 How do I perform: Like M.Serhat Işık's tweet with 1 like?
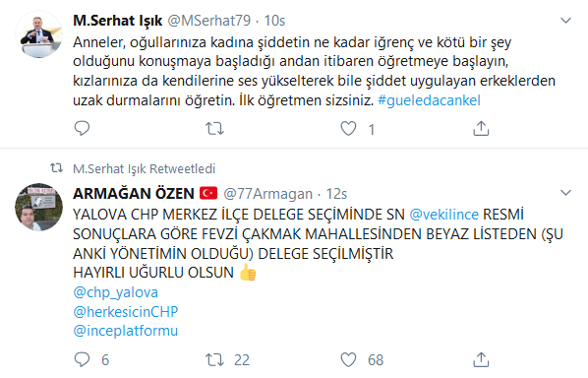coord(348,128)
